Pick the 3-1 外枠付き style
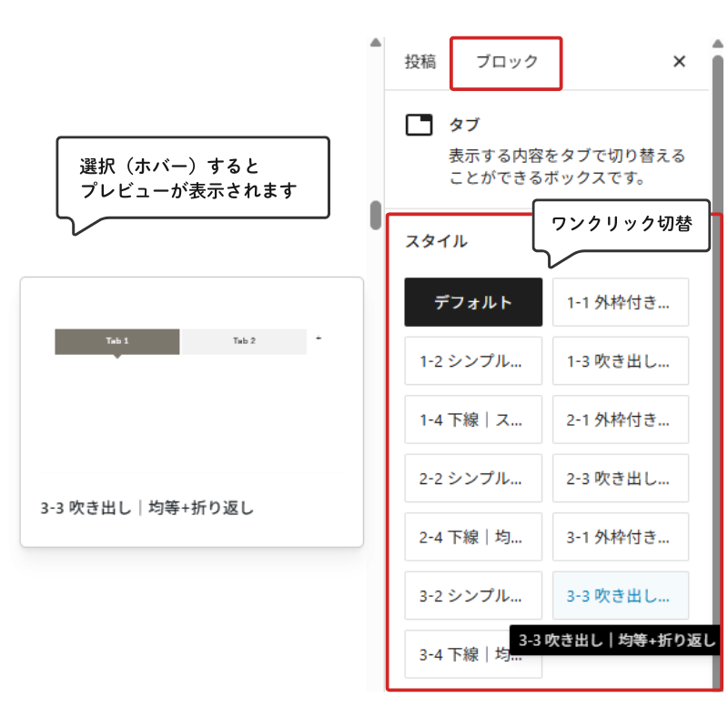This screenshot has width=728, height=728. [621, 537]
